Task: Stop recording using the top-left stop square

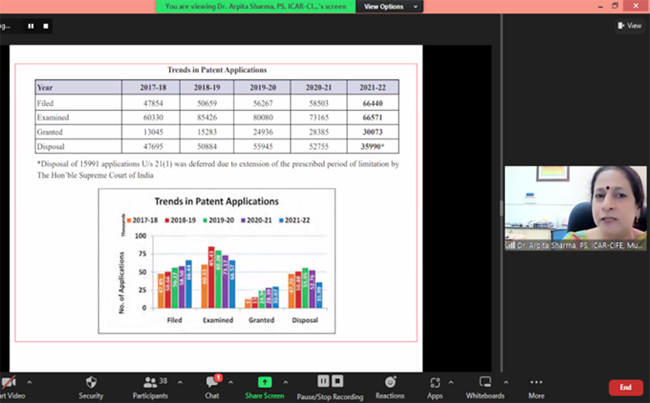Action: pyautogui.click(x=47, y=27)
